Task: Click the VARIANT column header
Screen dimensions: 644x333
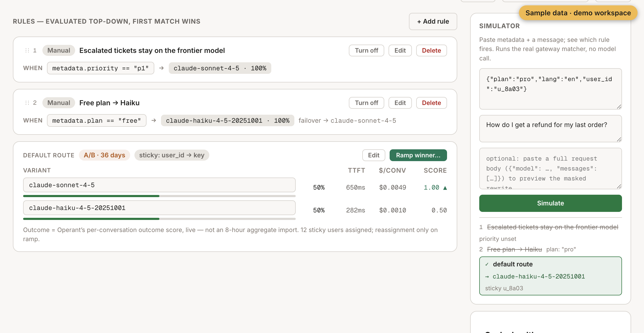Action: pos(37,171)
